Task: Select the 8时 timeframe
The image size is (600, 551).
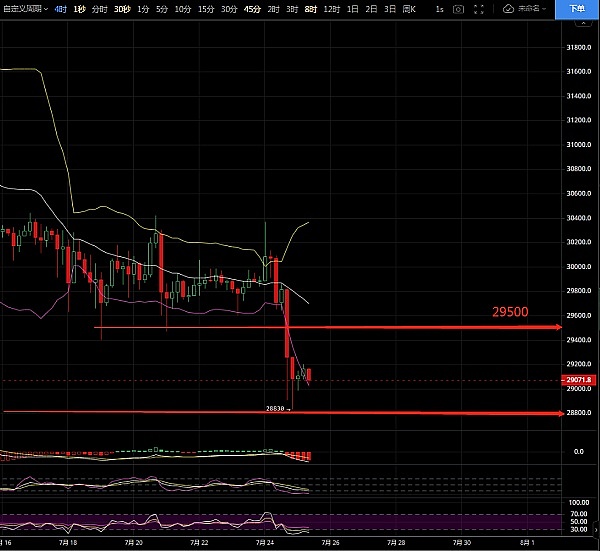Action: click(311, 9)
